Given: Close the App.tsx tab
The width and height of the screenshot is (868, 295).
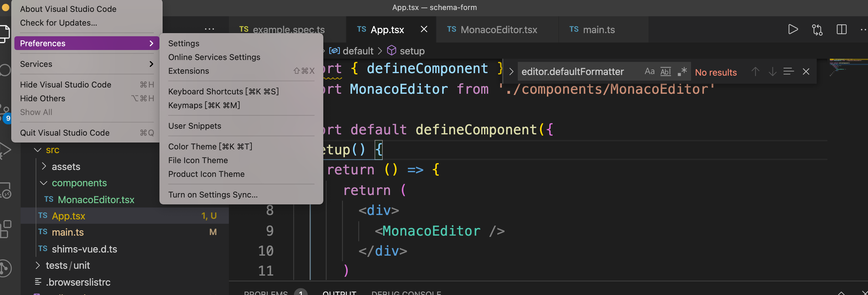Looking at the screenshot, I should pos(424,29).
